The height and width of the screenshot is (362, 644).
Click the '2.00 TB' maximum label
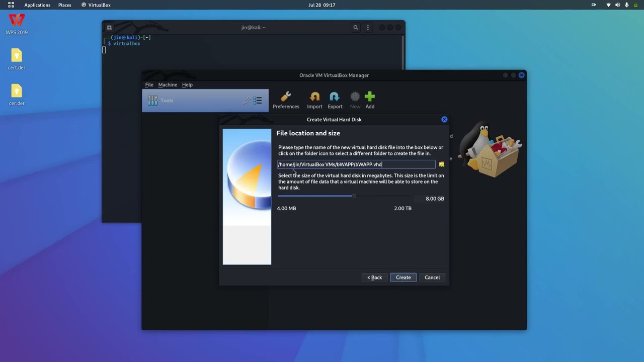(403, 208)
